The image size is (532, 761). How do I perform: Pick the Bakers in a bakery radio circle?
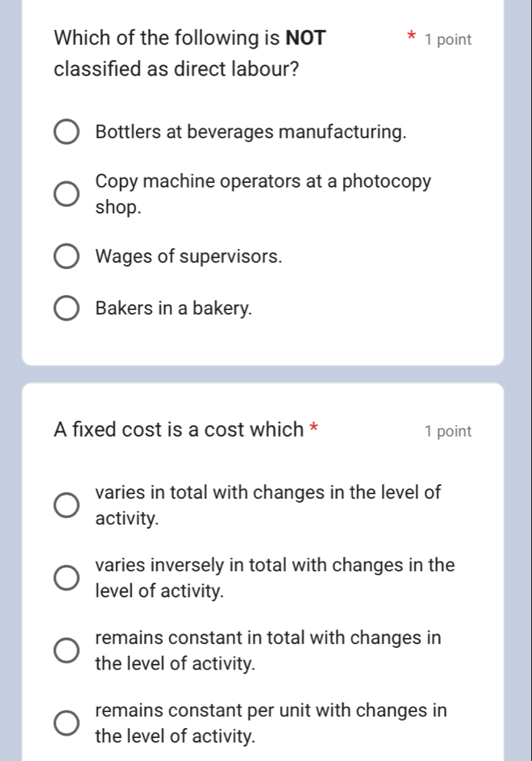(67, 309)
